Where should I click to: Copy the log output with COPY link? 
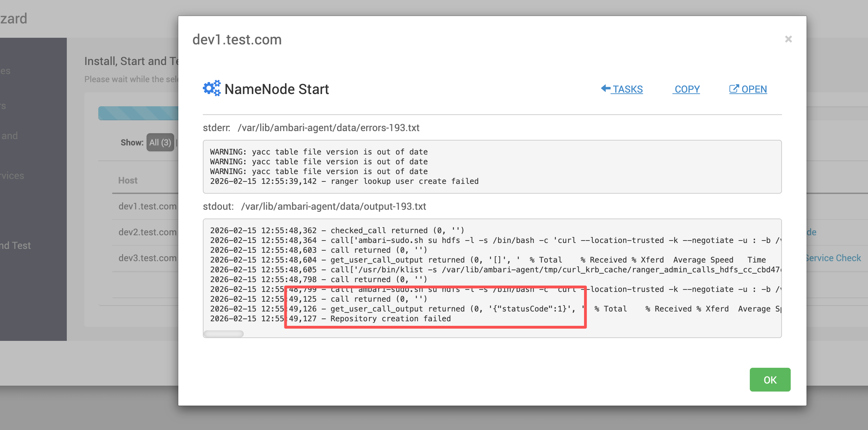[x=687, y=89]
